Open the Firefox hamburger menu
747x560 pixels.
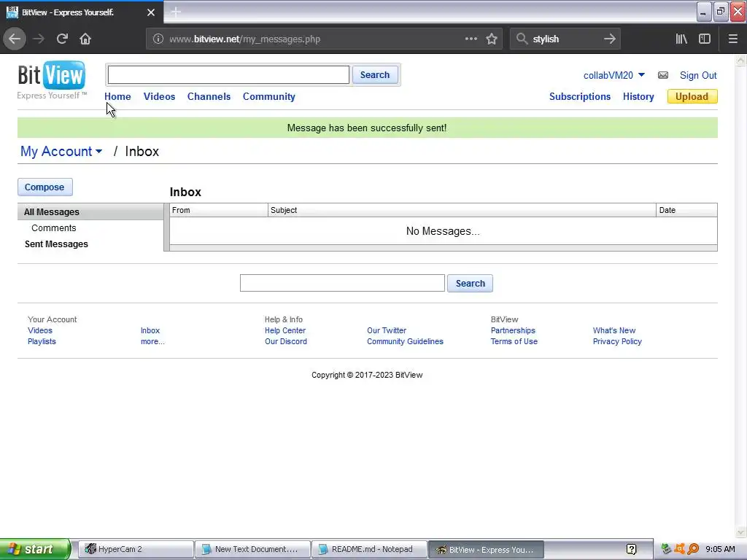coord(732,39)
